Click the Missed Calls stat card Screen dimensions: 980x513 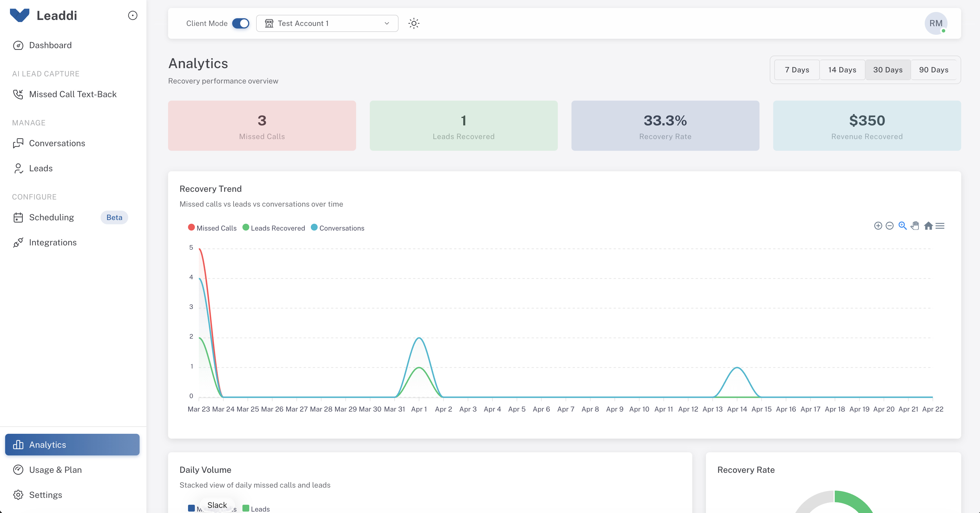(262, 126)
